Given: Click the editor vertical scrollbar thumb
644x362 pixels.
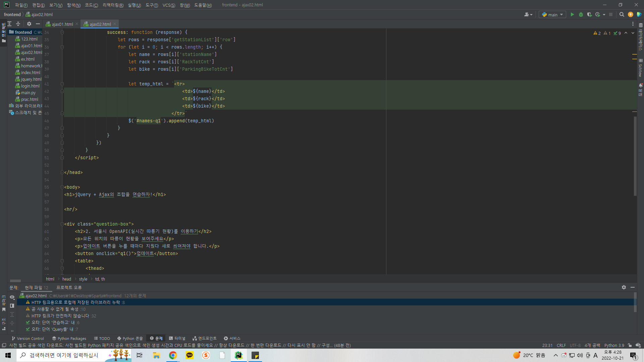Looking at the screenshot, I should point(635,156).
